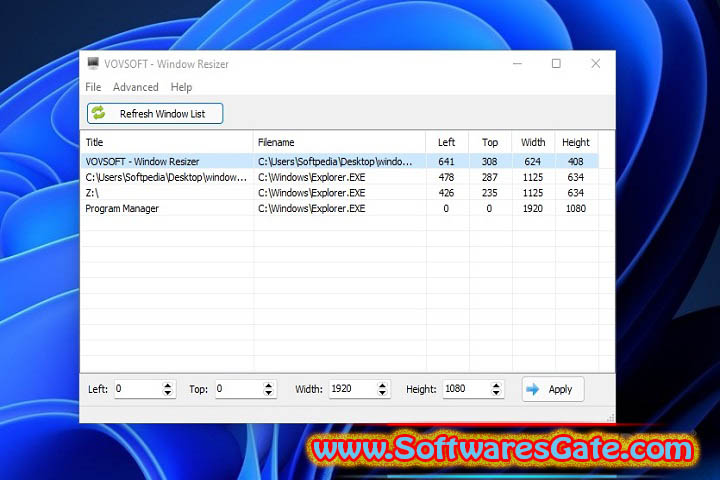Select the VOVSOFT - Window Resizer row
720x480 pixels.
[340, 162]
